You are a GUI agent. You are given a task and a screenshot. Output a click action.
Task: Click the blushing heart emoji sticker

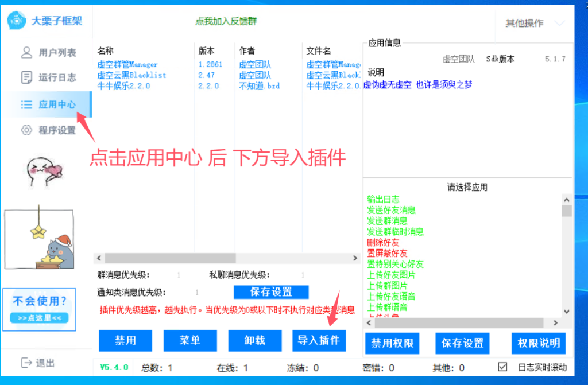(43, 169)
